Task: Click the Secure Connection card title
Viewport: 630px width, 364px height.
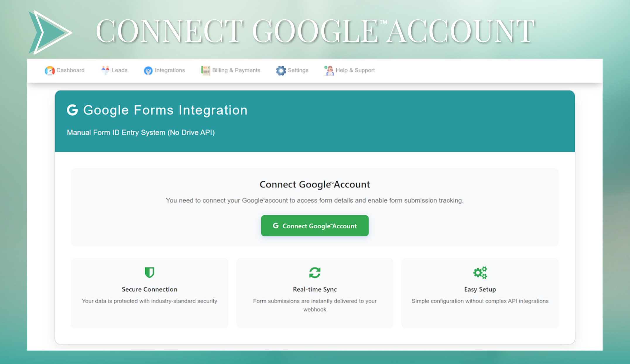Action: point(149,289)
